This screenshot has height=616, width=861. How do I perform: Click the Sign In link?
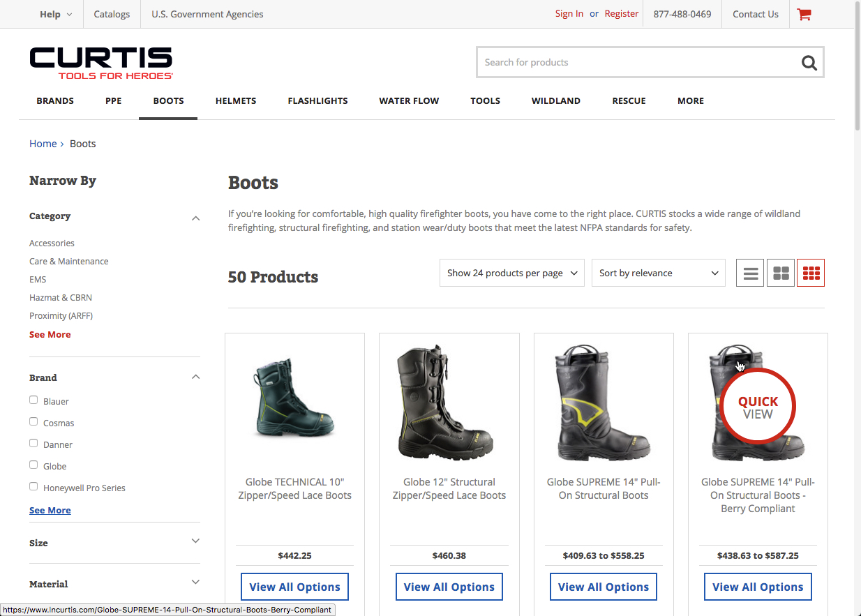click(x=569, y=14)
